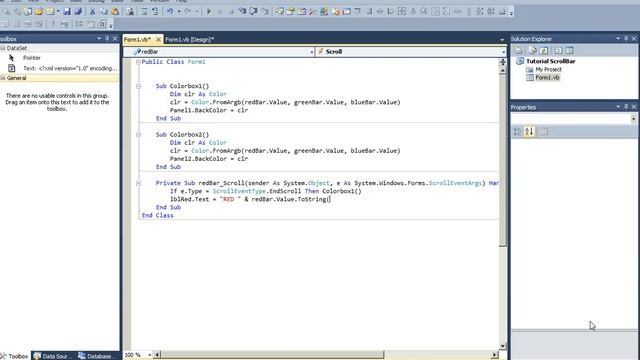Collapse the DataSet group in Toolbox

3,48
